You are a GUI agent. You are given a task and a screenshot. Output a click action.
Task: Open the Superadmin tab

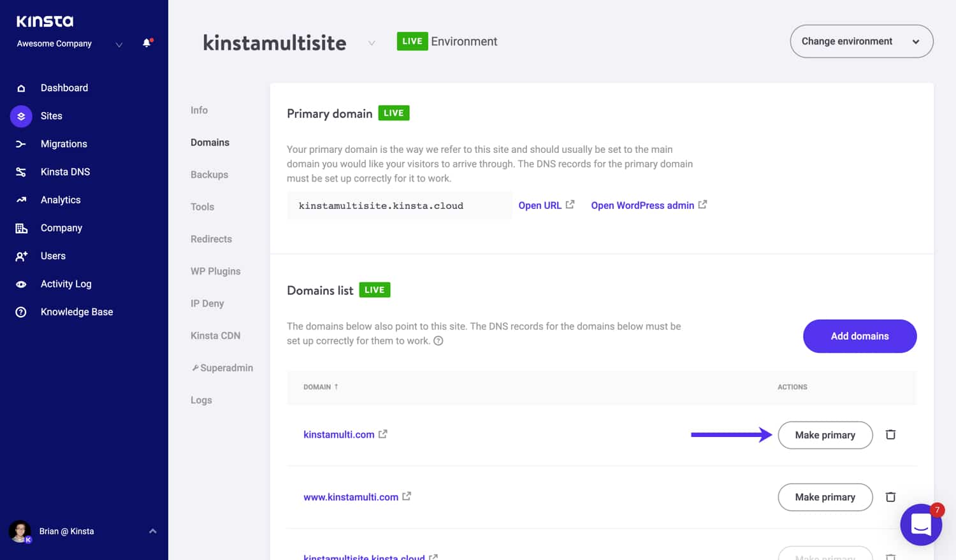pos(222,368)
